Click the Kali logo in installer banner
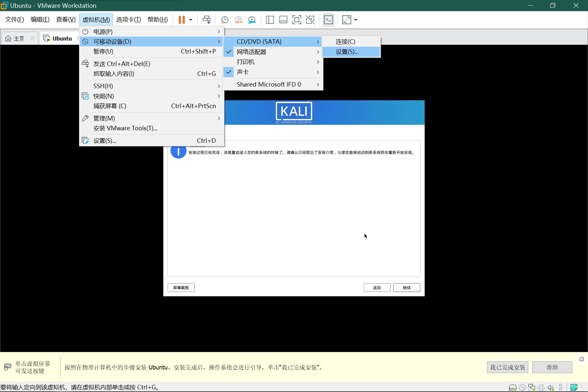This screenshot has height=392, width=588. (294, 113)
